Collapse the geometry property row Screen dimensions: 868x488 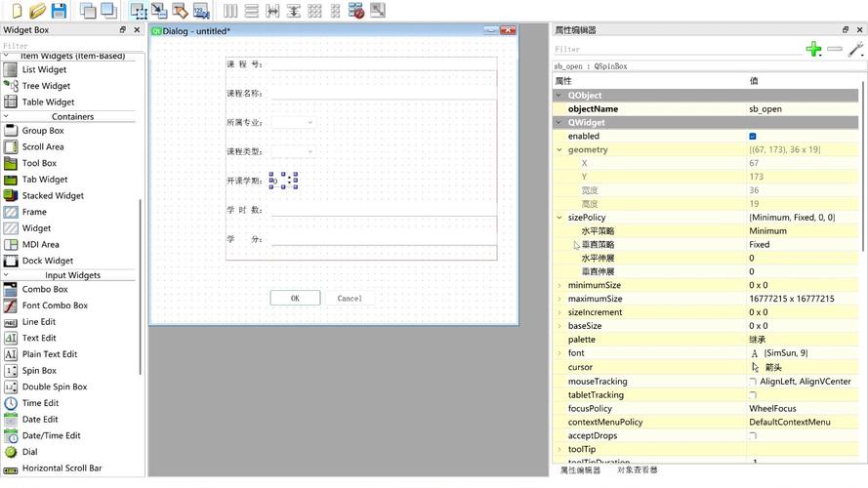559,150
